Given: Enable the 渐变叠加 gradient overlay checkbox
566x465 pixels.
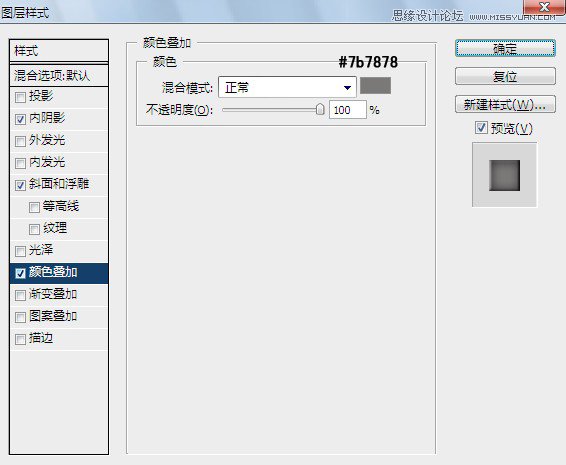Looking at the screenshot, I should [20, 295].
